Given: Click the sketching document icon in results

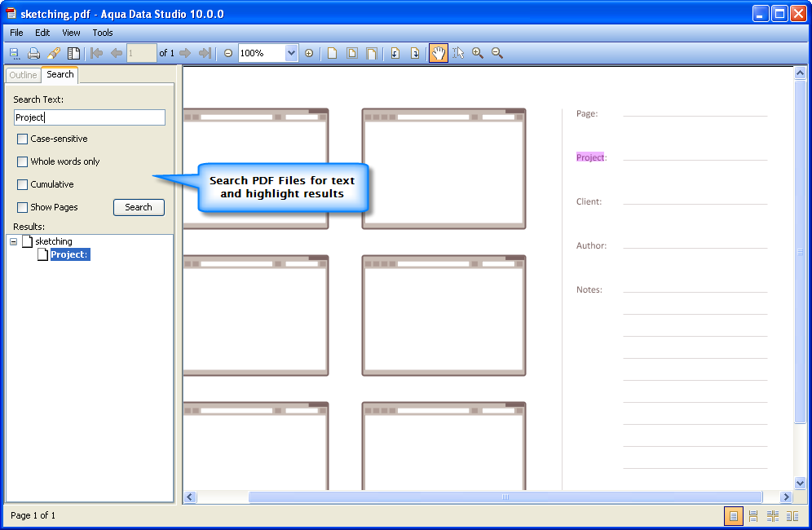Looking at the screenshot, I should [x=28, y=241].
